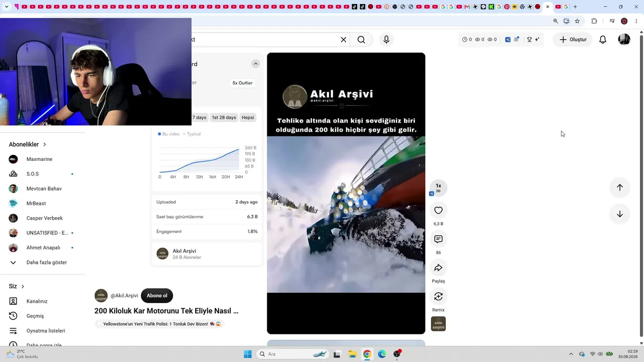Open the tab search dropdown arrow
Image resolution: width=644 pixels, height=362 pixels.
click(x=7, y=7)
